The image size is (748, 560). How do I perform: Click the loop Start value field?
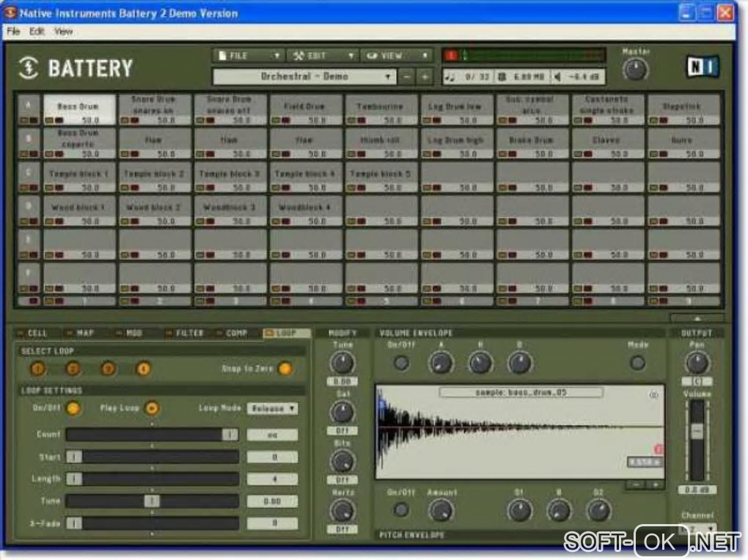272,457
